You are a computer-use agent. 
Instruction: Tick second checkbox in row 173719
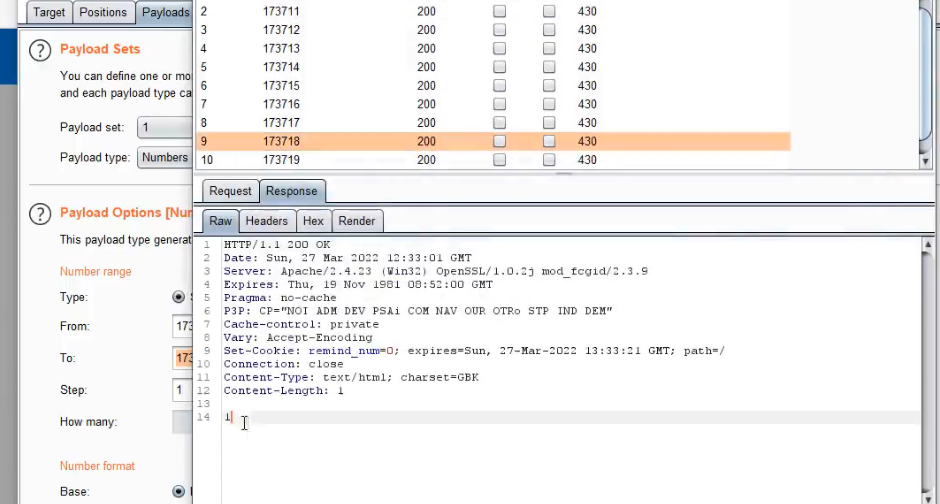(x=549, y=160)
